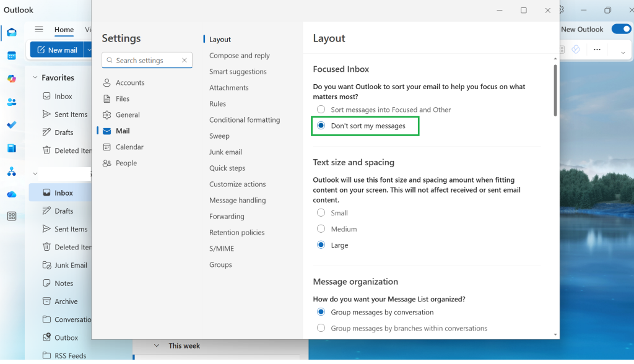Click the three-dots more options in ribbon
The width and height of the screenshot is (634, 364).
tap(597, 50)
